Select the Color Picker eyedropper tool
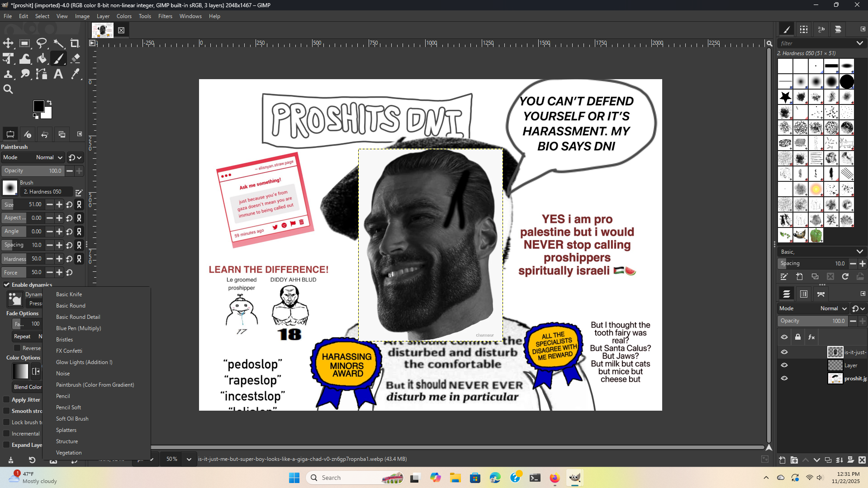This screenshot has height=488, width=868. coord(75,74)
